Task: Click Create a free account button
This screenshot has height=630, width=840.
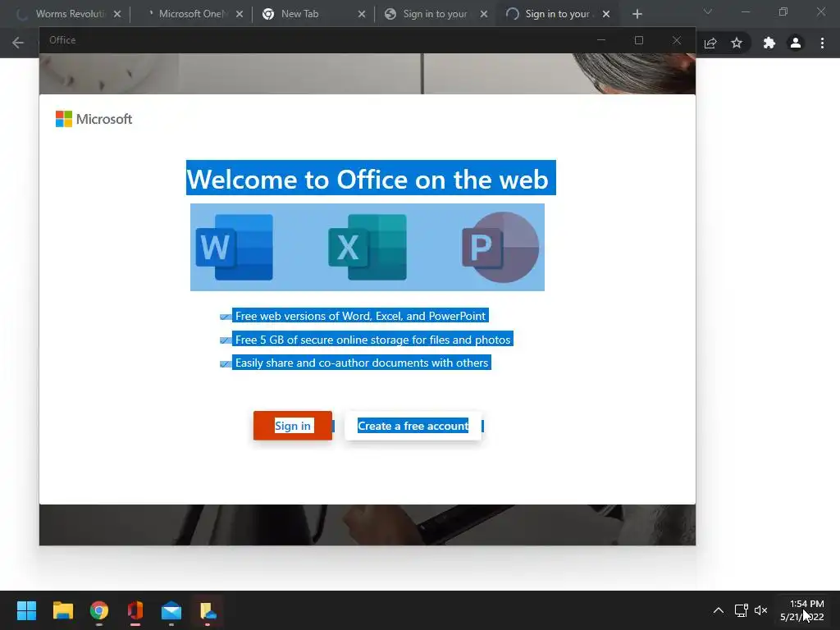Action: (x=413, y=426)
